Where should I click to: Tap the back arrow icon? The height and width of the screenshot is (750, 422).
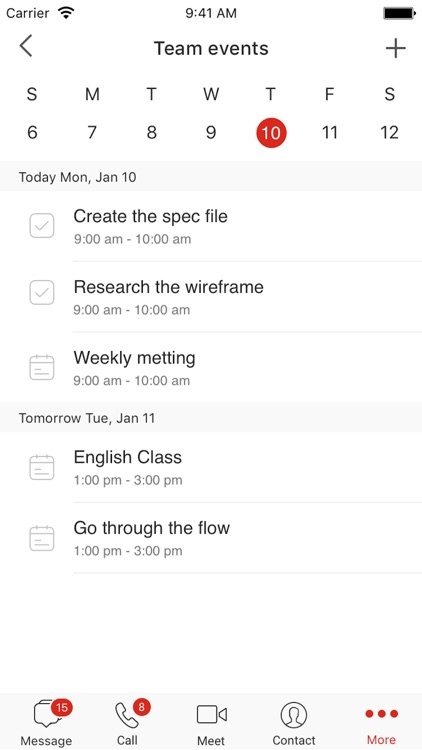coord(26,46)
